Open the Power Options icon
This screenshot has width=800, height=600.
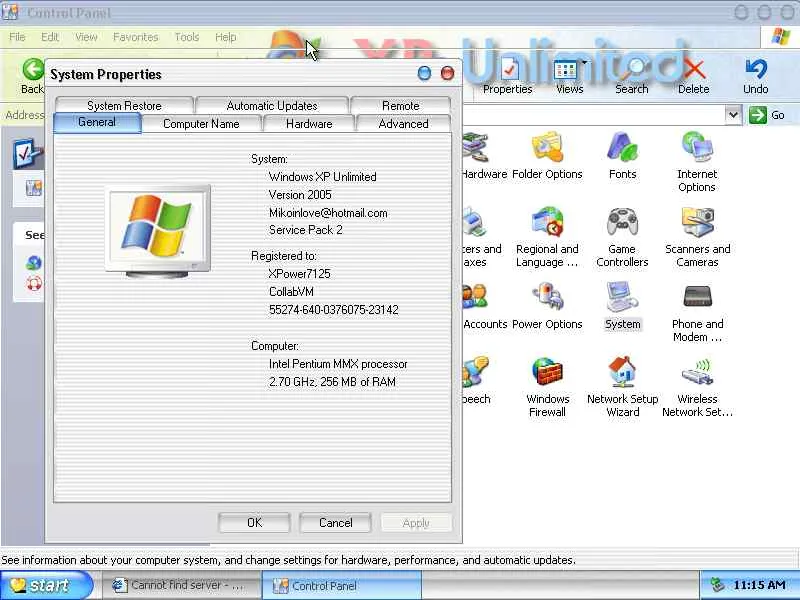click(547, 306)
